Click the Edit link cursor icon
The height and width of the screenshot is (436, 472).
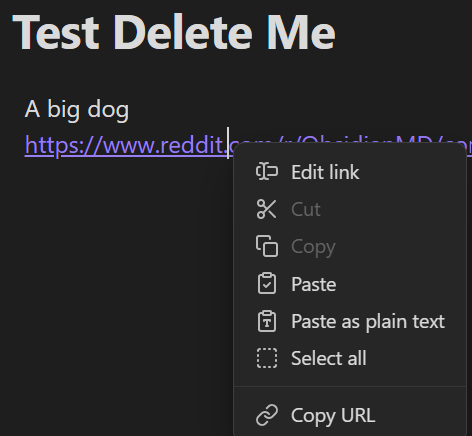[267, 172]
